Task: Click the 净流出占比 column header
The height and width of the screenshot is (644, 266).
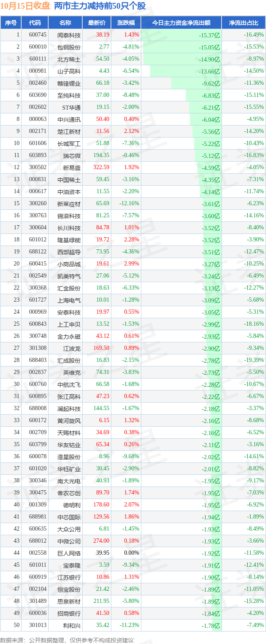Action: pos(244,23)
